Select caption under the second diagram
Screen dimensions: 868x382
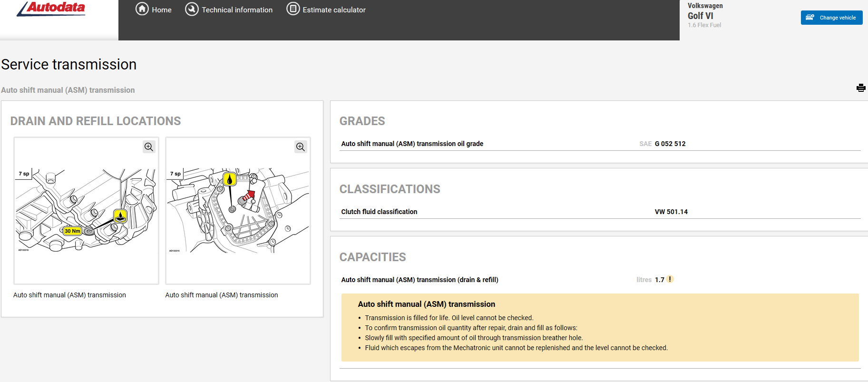[222, 295]
